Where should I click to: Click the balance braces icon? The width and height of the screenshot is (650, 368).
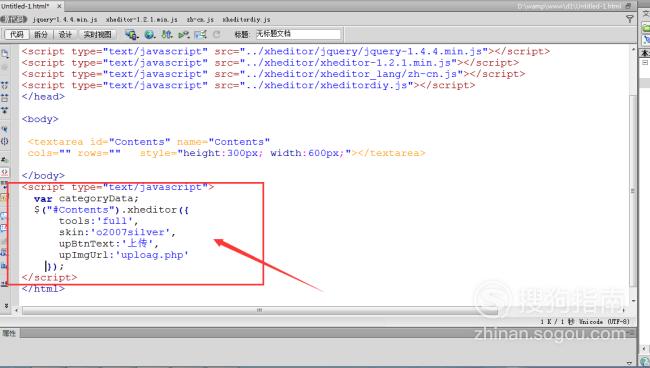tap(5, 141)
